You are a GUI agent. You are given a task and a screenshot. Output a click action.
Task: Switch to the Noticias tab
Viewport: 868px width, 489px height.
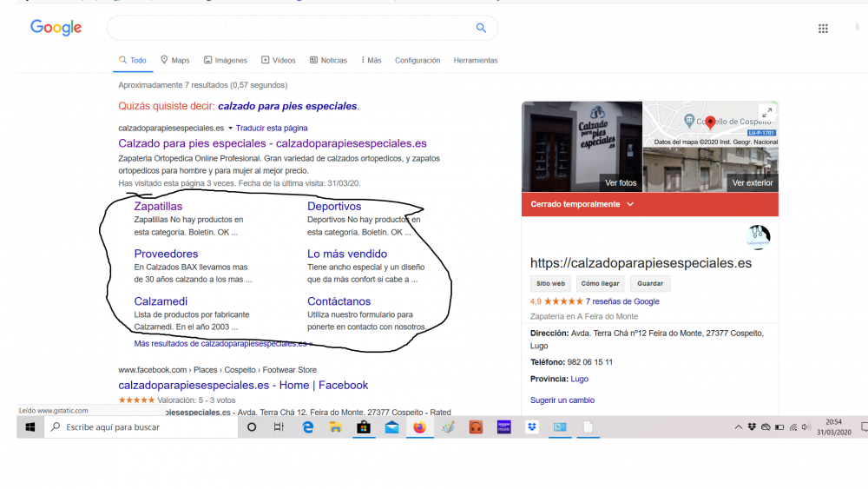click(x=328, y=60)
